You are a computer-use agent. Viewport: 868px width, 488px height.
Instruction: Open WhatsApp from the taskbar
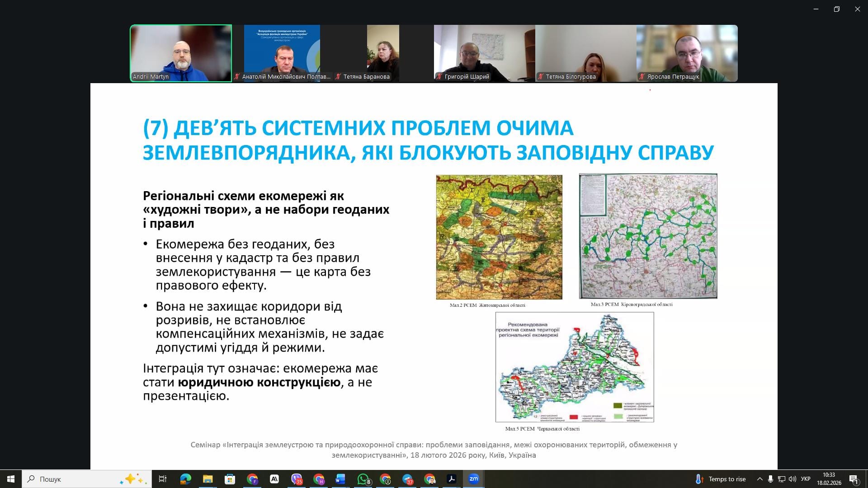[363, 479]
